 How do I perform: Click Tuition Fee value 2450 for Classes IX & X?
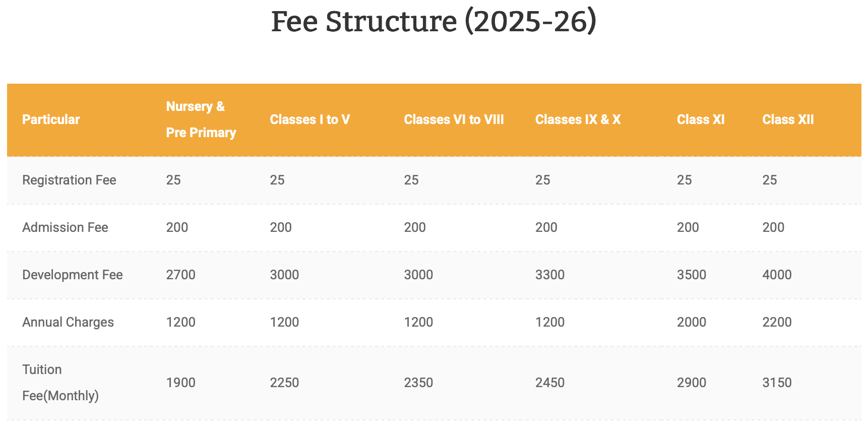(x=550, y=383)
